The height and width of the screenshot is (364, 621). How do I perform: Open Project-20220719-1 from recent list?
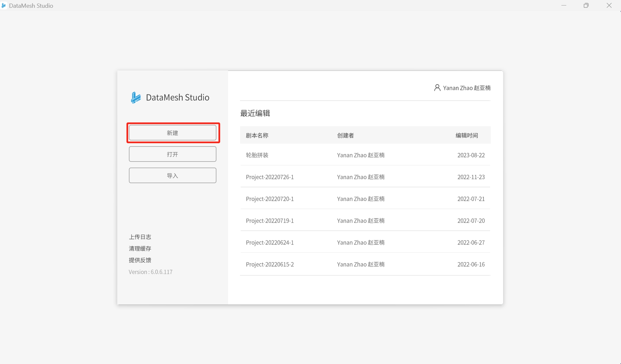point(365,220)
